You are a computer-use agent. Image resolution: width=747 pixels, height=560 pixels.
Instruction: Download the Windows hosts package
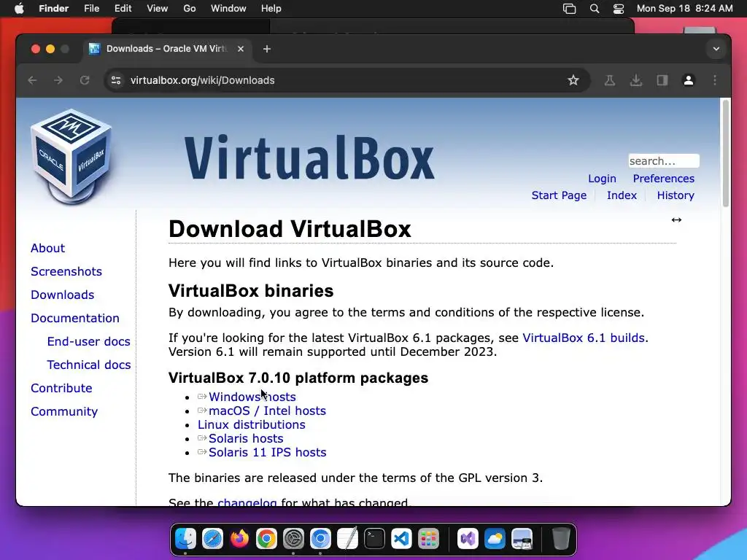coord(252,397)
